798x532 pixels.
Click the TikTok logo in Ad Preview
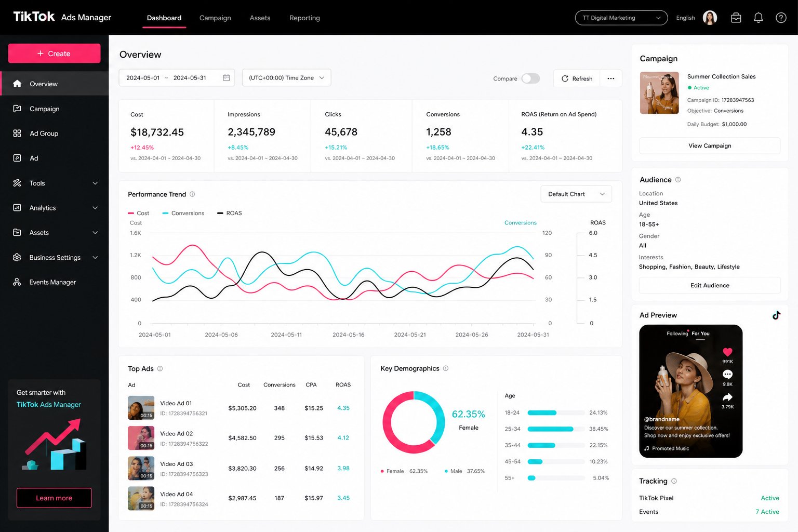tap(776, 315)
